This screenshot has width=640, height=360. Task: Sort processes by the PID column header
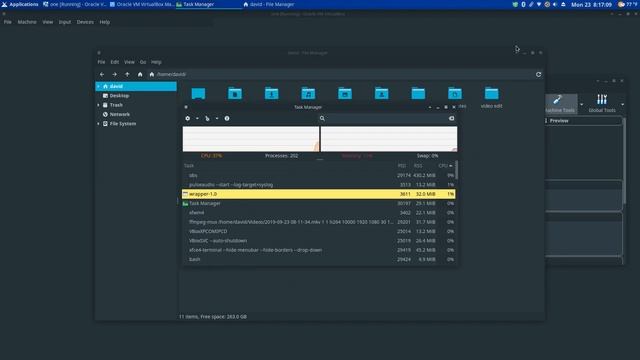[402, 166]
